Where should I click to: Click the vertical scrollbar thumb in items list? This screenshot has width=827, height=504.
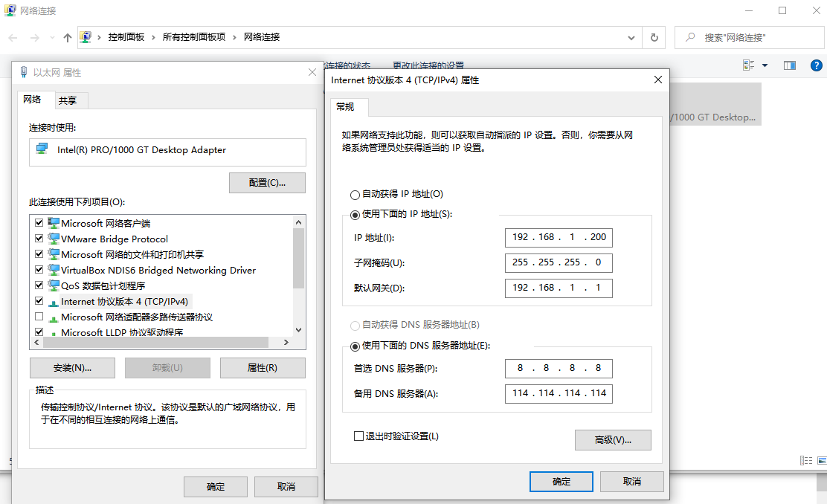pyautogui.click(x=298, y=259)
